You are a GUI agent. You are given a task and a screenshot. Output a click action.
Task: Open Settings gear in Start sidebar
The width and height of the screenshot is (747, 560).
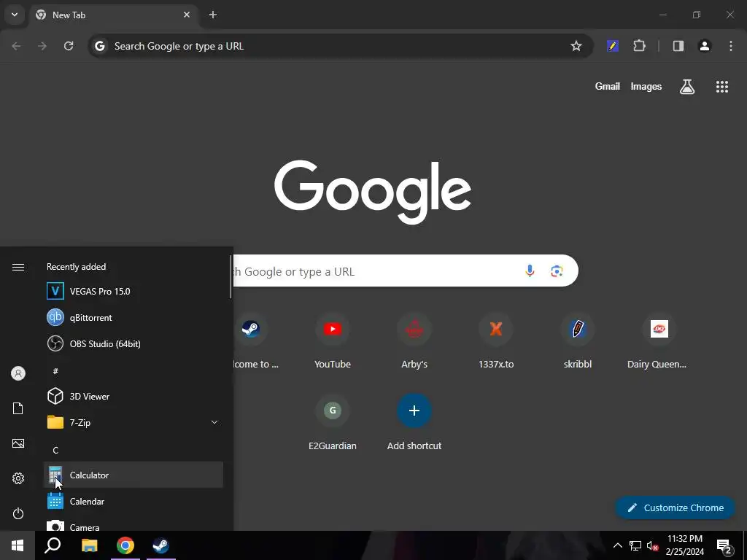18,478
